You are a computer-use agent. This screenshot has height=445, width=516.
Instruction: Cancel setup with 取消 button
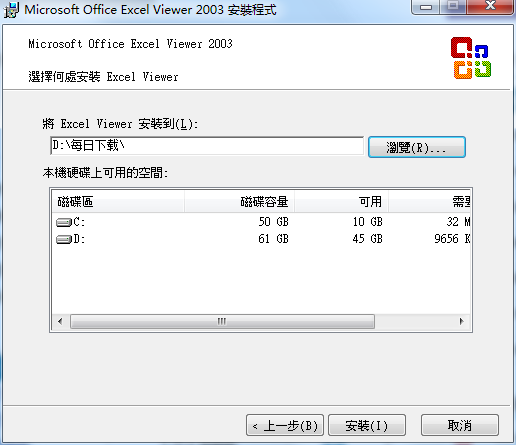click(460, 425)
